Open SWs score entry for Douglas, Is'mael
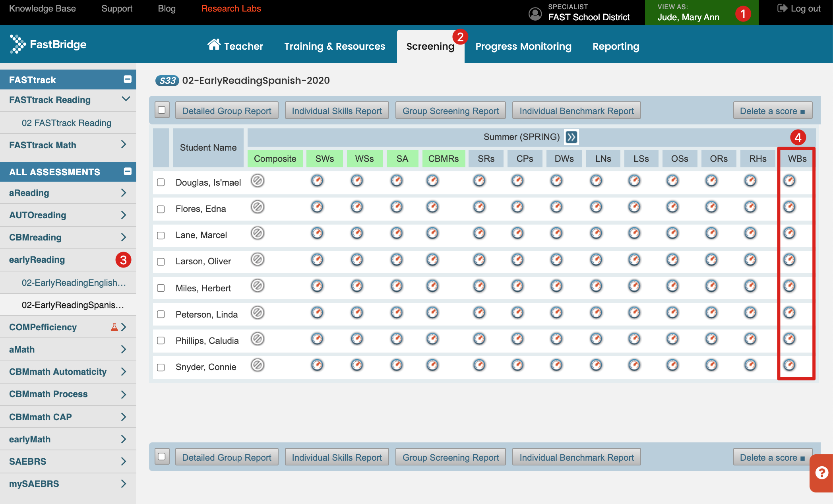The image size is (833, 504). click(317, 181)
